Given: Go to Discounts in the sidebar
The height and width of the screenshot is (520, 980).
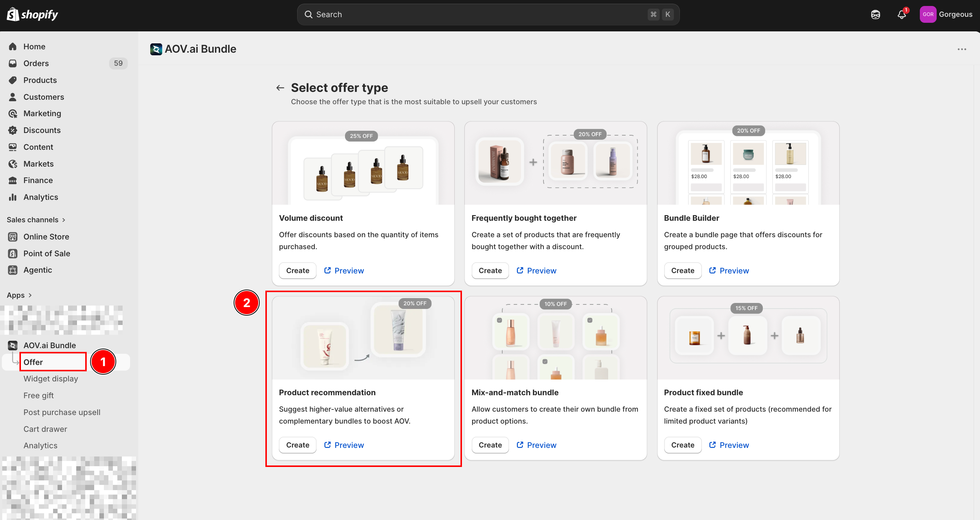Looking at the screenshot, I should [x=42, y=130].
